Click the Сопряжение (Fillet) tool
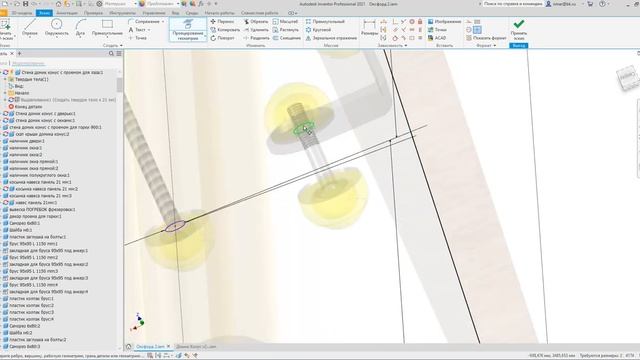Viewport: 640px width, 360px height. pos(144,21)
